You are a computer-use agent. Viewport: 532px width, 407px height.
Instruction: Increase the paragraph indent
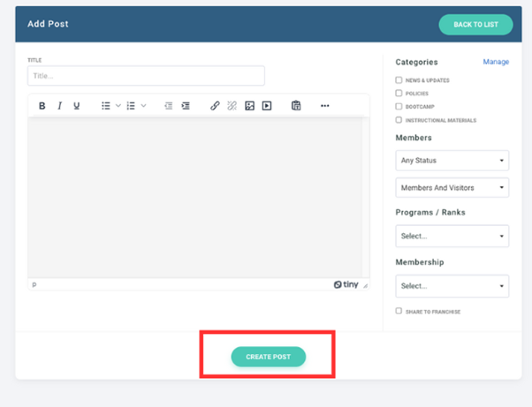point(186,106)
